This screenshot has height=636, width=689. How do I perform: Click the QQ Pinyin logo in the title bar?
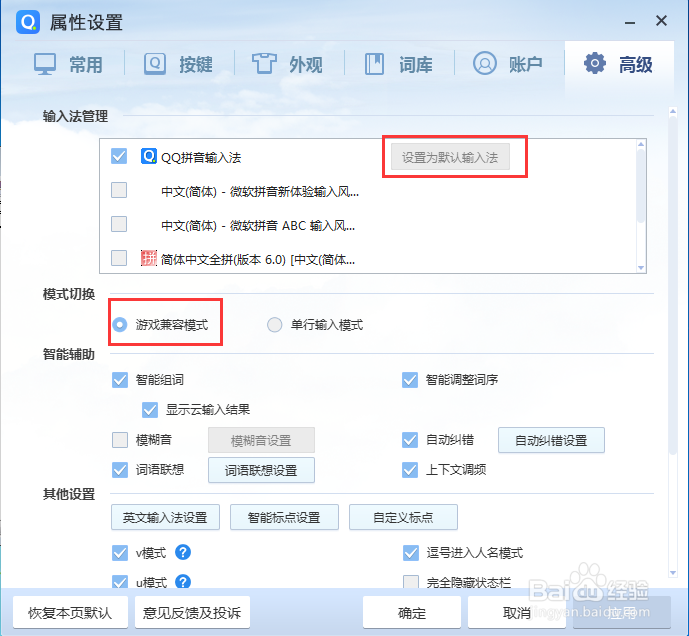point(28,22)
